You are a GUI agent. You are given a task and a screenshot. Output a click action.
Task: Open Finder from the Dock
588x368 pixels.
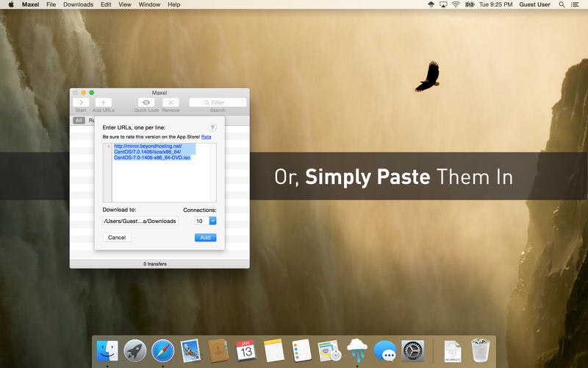coord(107,351)
